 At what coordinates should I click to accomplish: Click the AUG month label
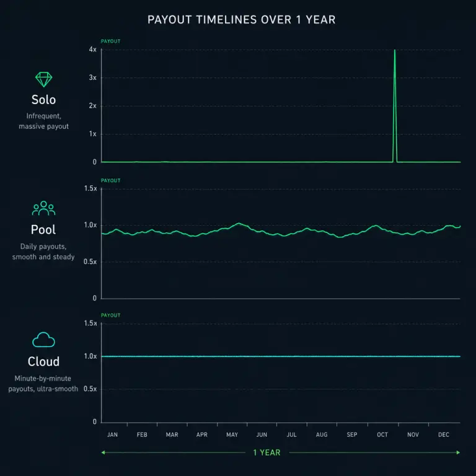pos(322,434)
